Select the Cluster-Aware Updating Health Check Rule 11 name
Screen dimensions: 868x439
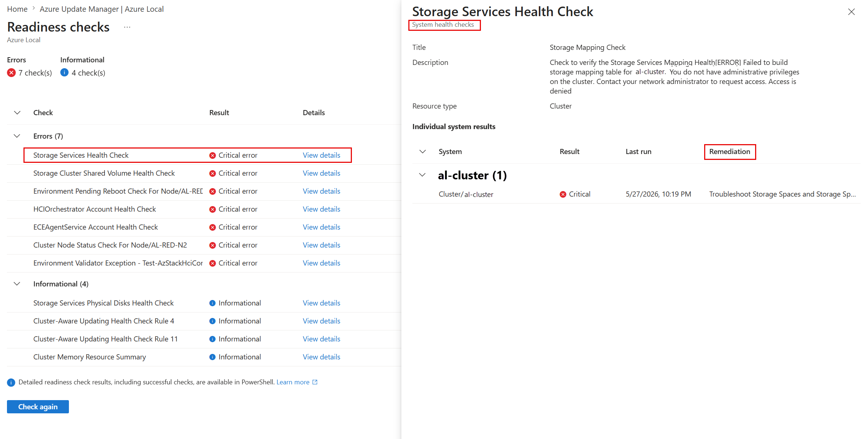106,339
